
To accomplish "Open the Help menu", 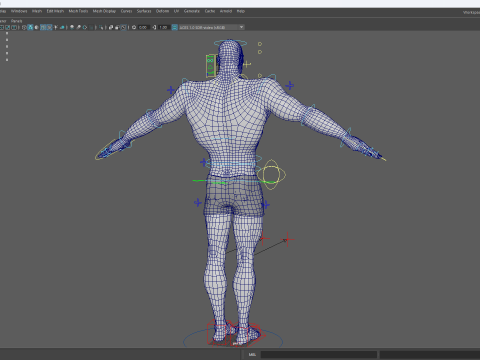I will 241,11.
